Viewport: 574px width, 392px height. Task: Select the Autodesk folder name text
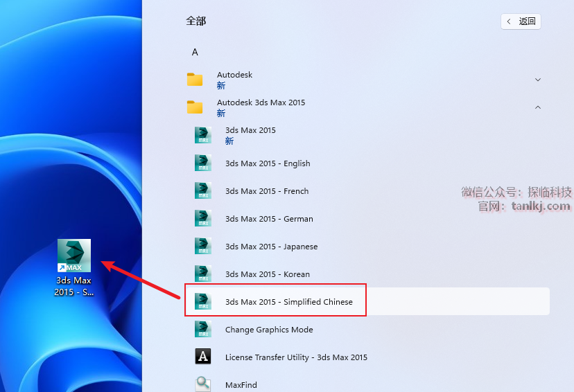click(234, 75)
